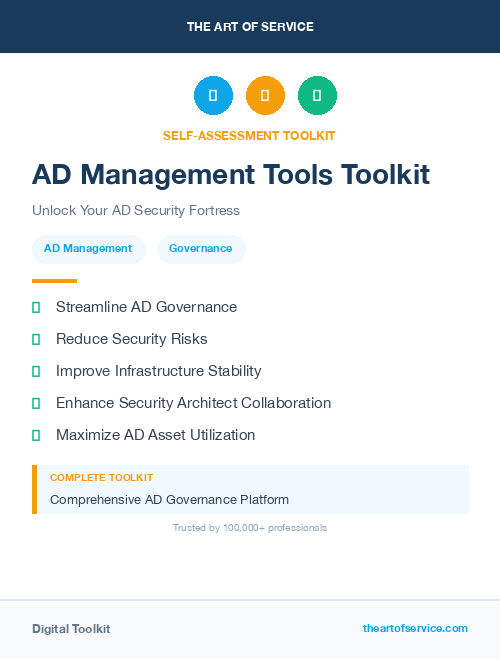Viewport: 500px width, 659px height.
Task: Click Maximize AD Asset Utilization text
Action: [x=155, y=435]
